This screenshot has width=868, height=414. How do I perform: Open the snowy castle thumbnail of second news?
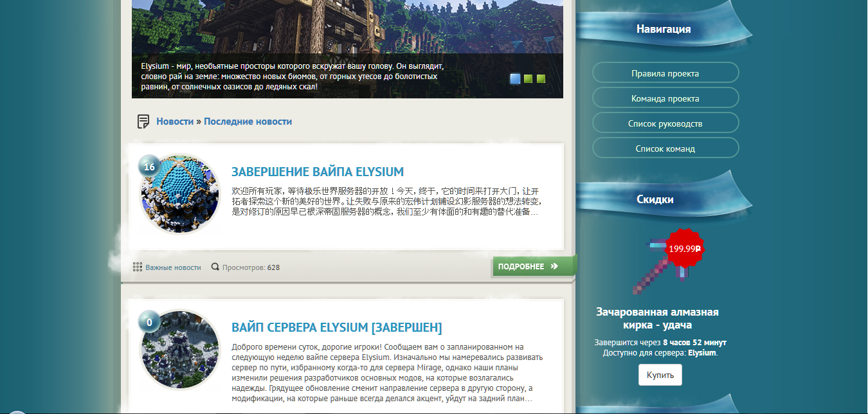[180, 350]
